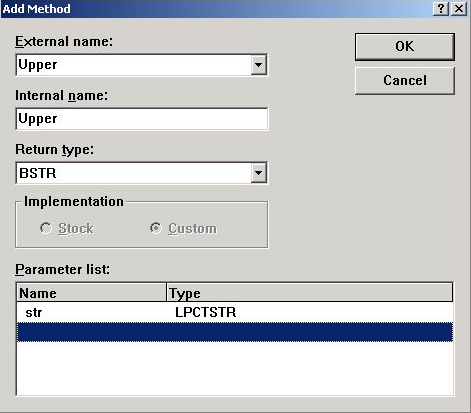Viewport: 471px width, 413px height.
Task: Open the External name dropdown arrow
Action: (259, 65)
